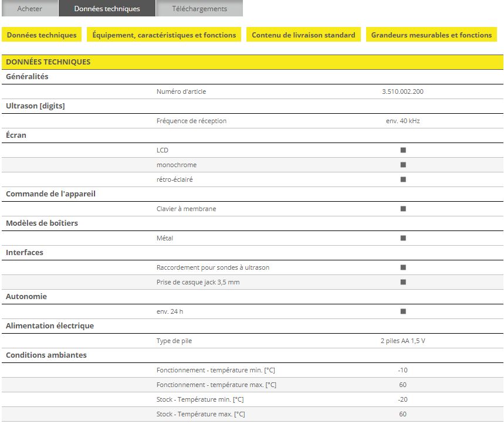Click the 2 piles AA 1,5 V value
The height and width of the screenshot is (424, 504).
point(402,341)
